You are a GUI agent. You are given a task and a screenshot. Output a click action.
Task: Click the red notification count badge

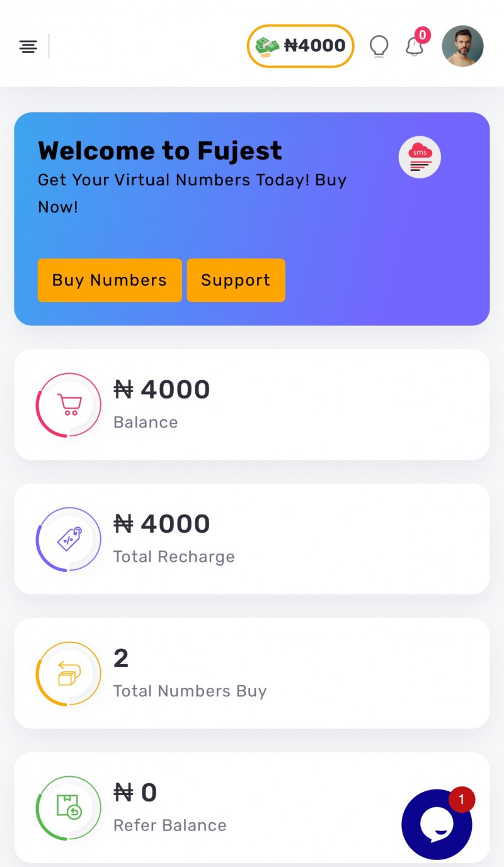click(423, 35)
